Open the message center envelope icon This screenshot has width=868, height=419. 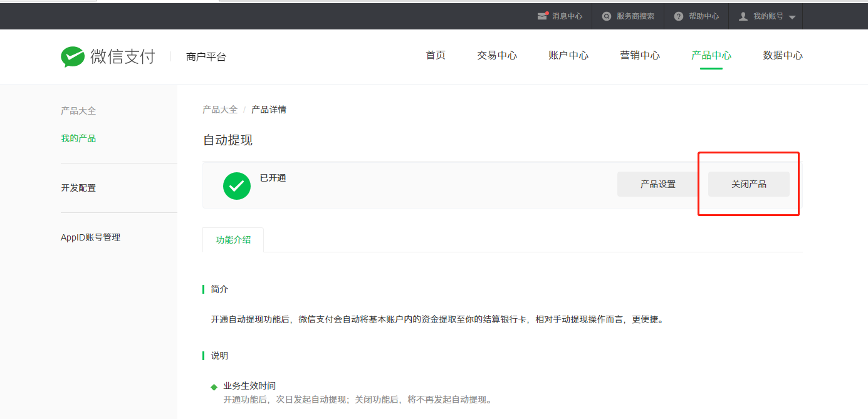(543, 16)
